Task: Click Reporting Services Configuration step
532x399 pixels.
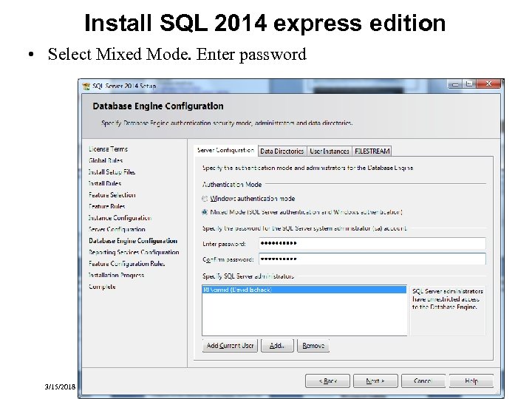Action: 134,253
